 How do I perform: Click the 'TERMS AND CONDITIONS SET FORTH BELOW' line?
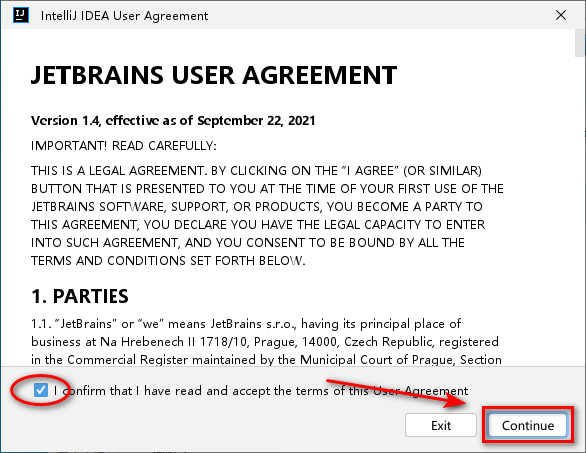click(x=168, y=261)
